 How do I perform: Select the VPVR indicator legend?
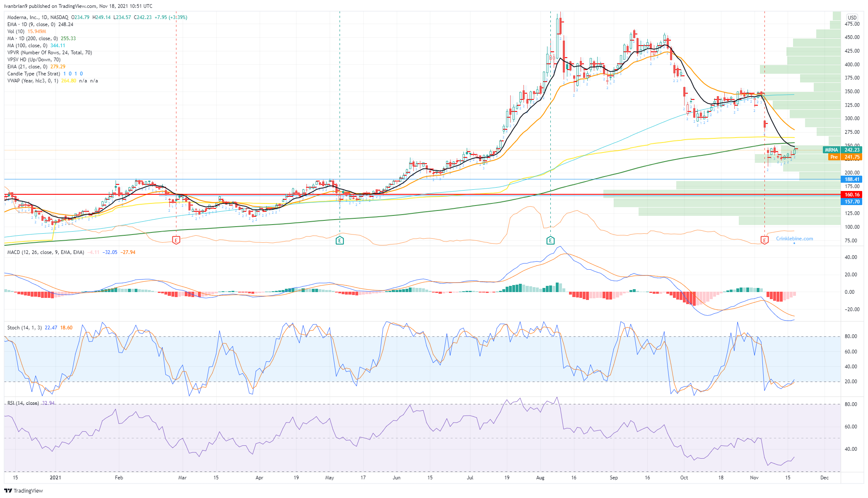50,53
